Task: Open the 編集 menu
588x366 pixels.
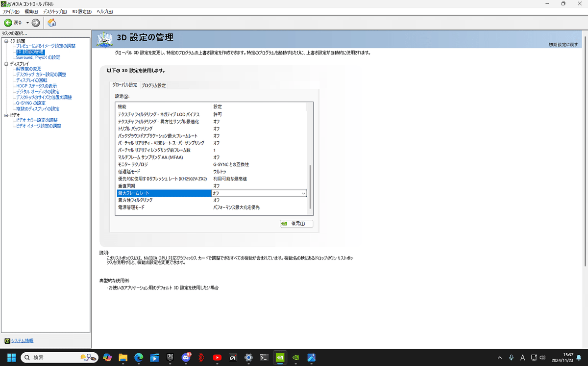Action: pyautogui.click(x=32, y=11)
